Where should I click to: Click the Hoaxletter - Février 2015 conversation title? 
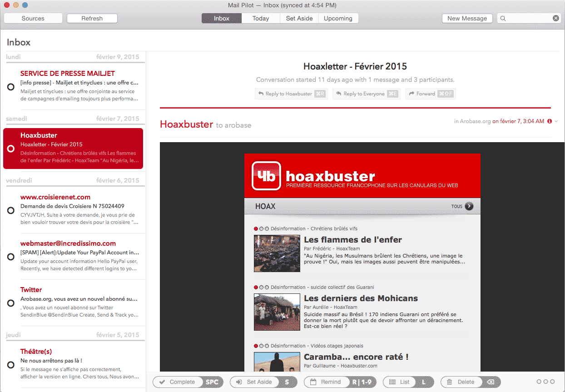(x=355, y=66)
